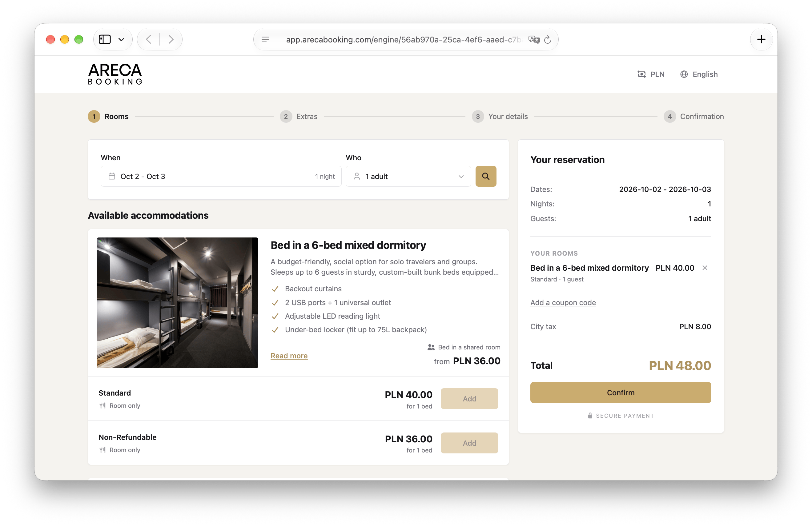Click the Guests 1 adult summary value
The height and width of the screenshot is (526, 812).
coord(699,218)
